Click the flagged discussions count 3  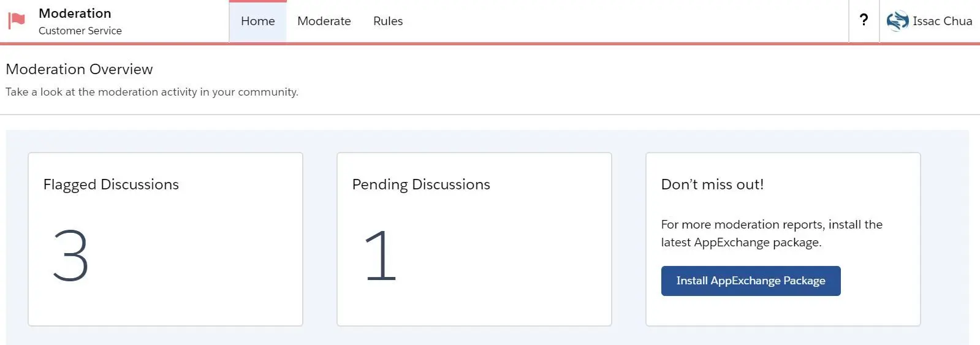[70, 256]
